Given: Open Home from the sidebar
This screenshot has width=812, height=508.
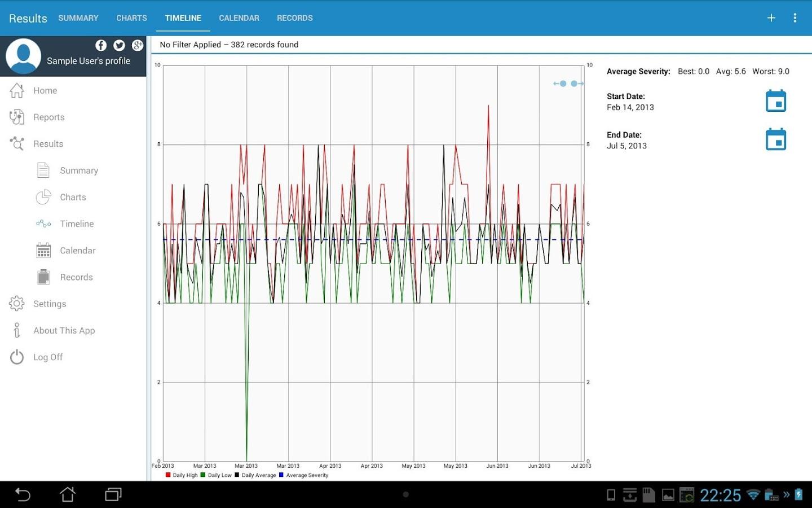Looking at the screenshot, I should [x=45, y=90].
